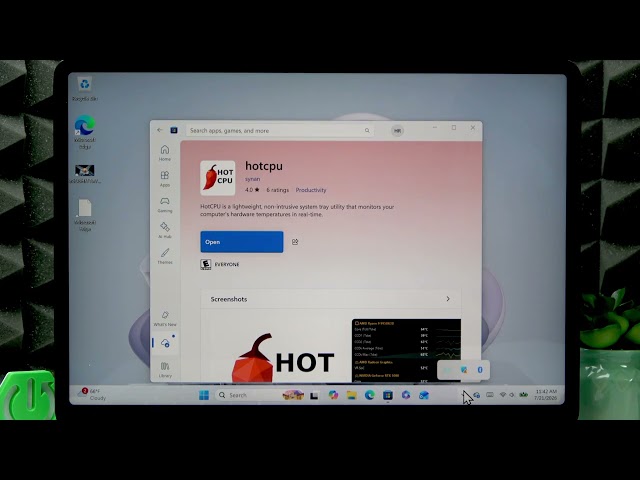
Task: Open the weather widget on taskbar
Action: pos(93,394)
